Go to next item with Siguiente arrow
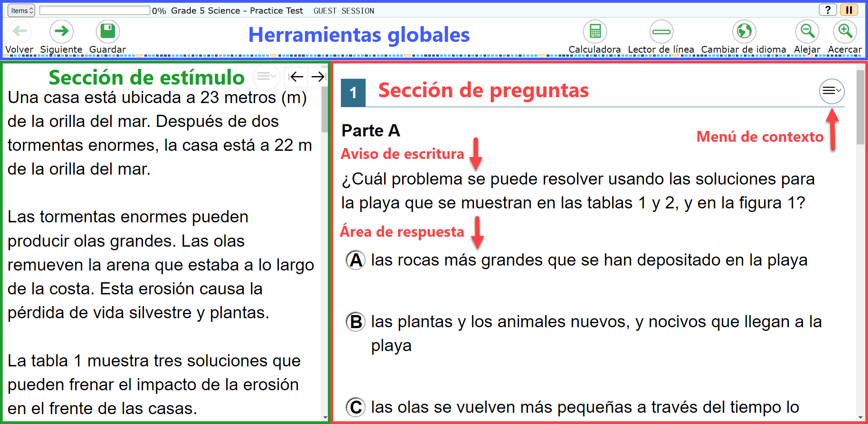Viewport: 868px width, 424px height. coord(61,32)
